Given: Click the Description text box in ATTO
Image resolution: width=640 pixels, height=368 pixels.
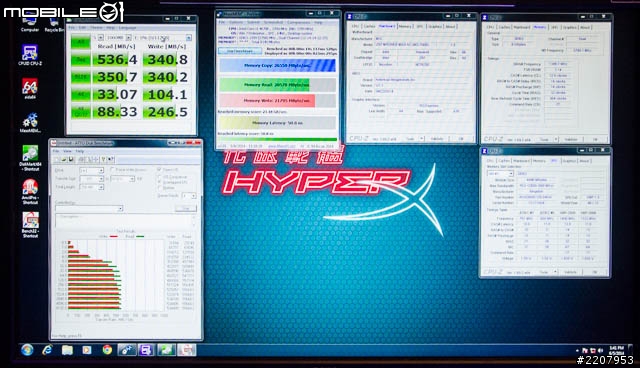Looking at the screenshot, I should tap(123, 221).
